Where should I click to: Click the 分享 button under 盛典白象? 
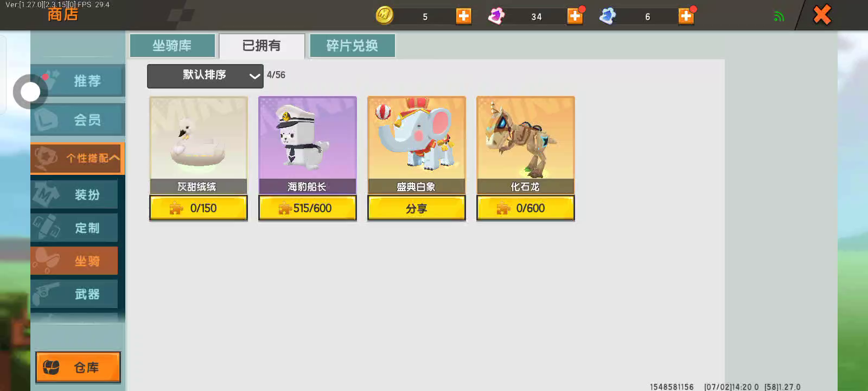pos(416,208)
